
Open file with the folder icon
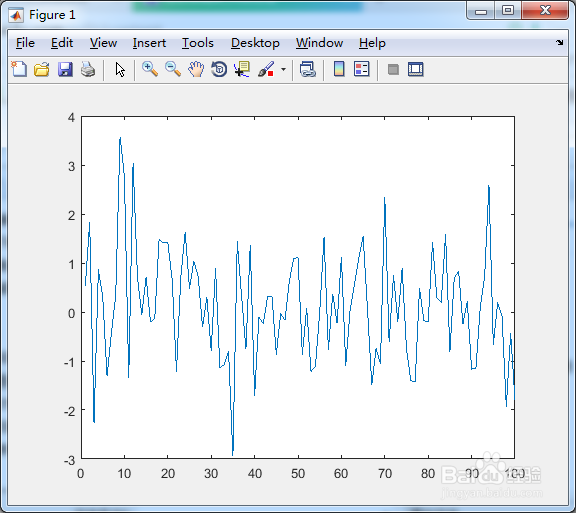42,69
